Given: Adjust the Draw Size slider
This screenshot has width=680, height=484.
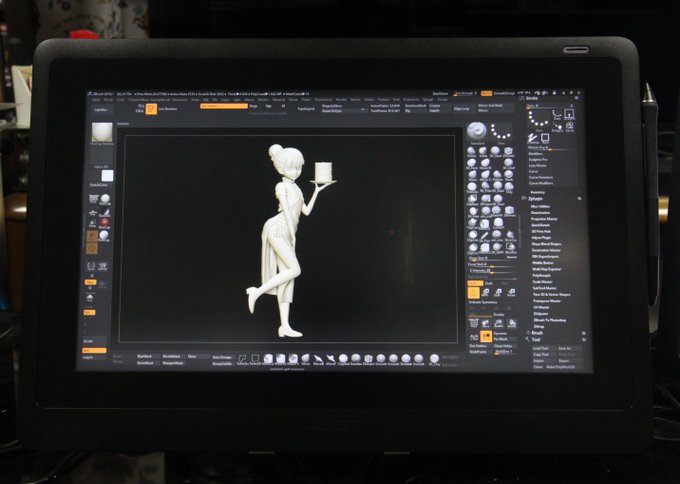Looking at the screenshot, I should (x=492, y=258).
